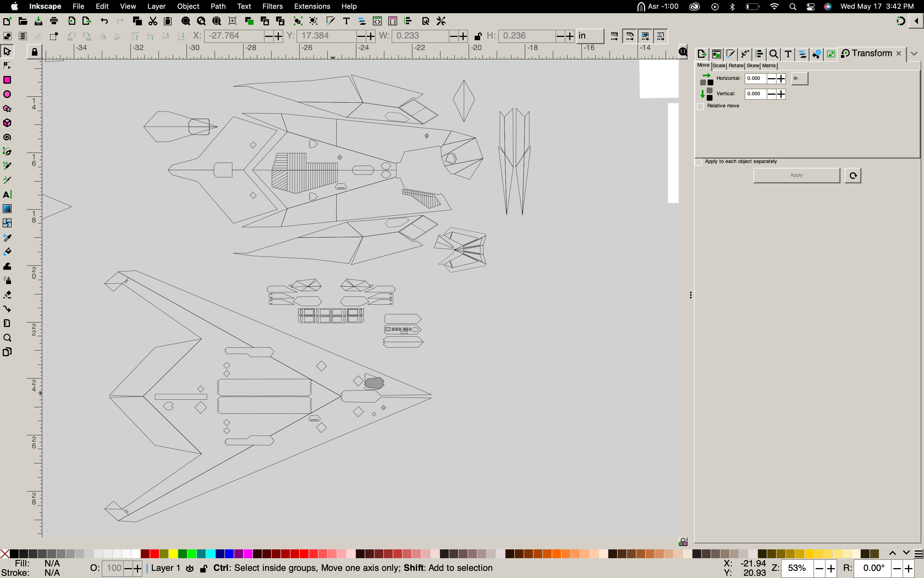Select the Star and polygon tool
Screen dimensions: 924x578
[x=7, y=108]
